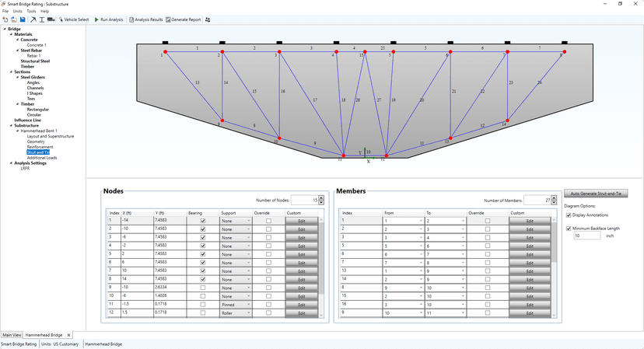The height and width of the screenshot is (349, 644).
Task: Click the Minimum Backface Length input field
Action: point(586,236)
